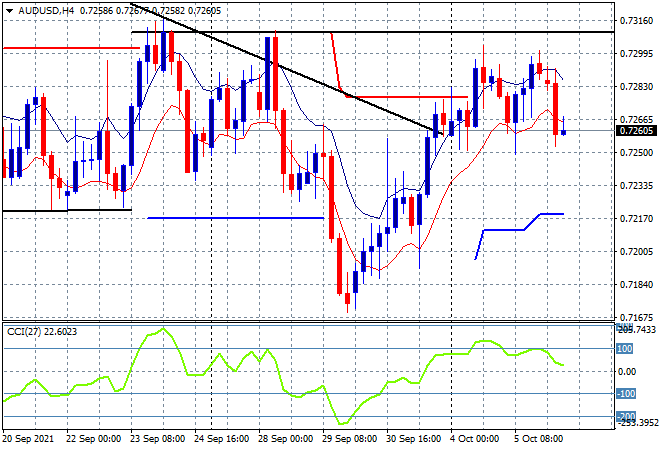Click the 0.72586 open price in header
Screen dimensions: 660x450
pyautogui.click(x=96, y=11)
